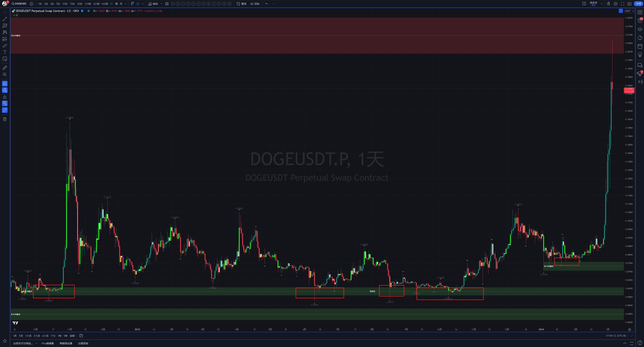644x347 pixels.
Task: Set date range to 3个月
Action: pos(37,336)
